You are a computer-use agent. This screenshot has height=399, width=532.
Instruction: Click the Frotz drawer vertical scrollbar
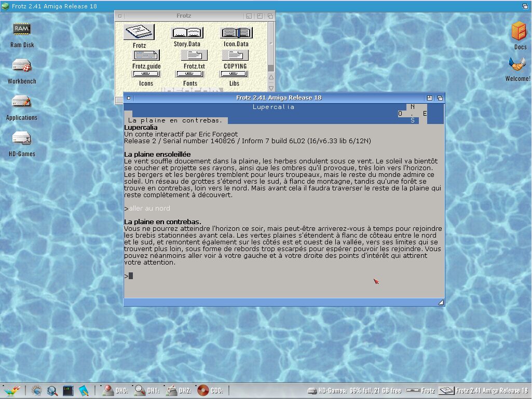click(271, 47)
